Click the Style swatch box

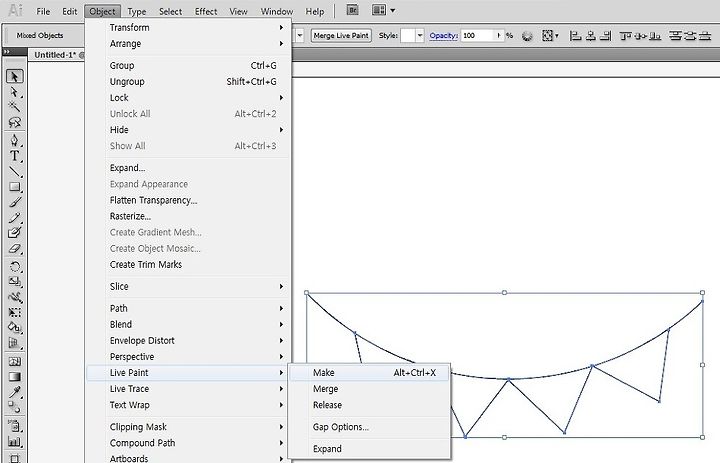click(x=408, y=35)
